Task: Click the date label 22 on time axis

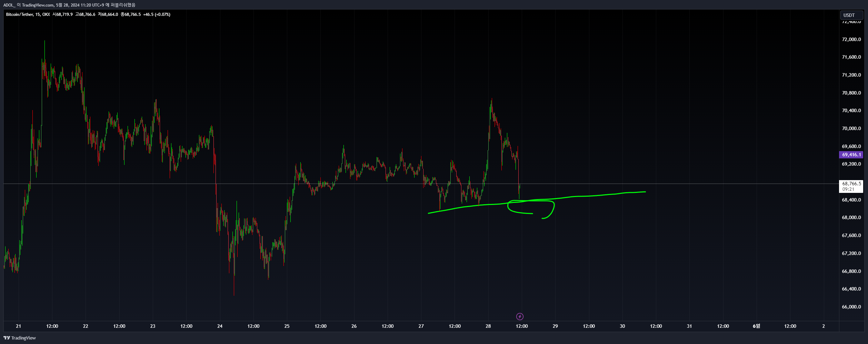Action: tap(86, 326)
